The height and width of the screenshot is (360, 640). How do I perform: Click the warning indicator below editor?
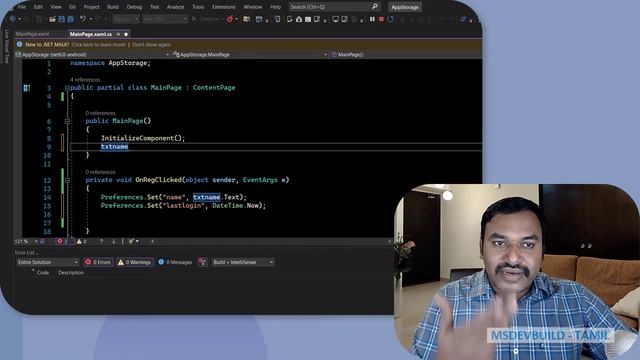(x=81, y=241)
